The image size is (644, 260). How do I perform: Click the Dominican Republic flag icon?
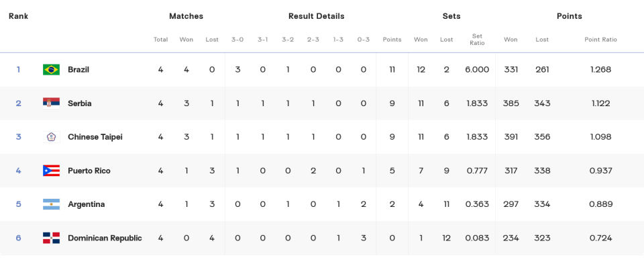pos(51,239)
